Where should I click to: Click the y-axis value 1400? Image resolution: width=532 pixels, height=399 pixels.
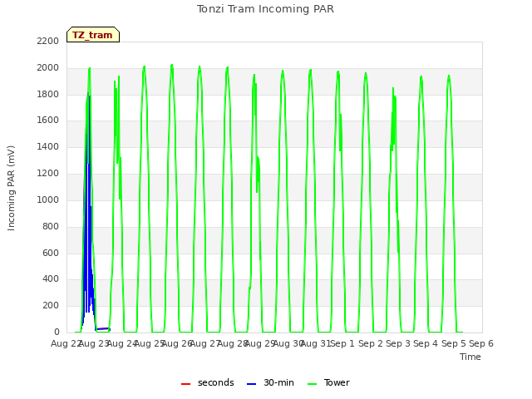click(x=48, y=146)
